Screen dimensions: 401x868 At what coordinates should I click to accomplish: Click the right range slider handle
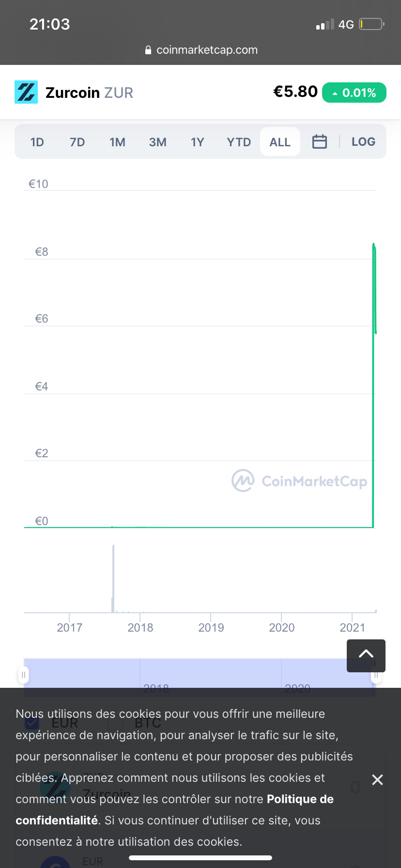coord(376,676)
